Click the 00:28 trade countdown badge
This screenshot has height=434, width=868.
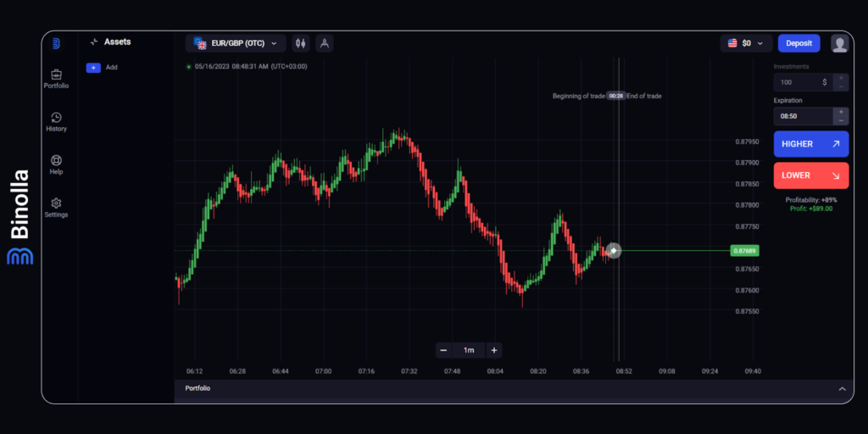pyautogui.click(x=616, y=96)
